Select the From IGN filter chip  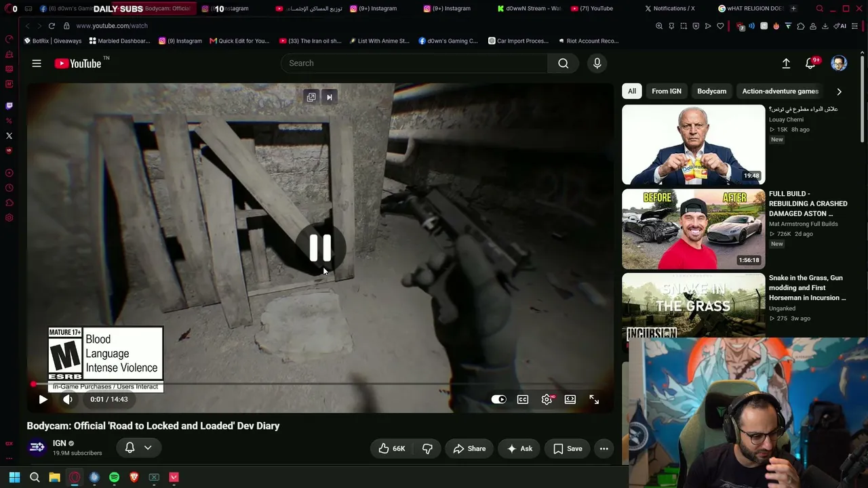(667, 91)
